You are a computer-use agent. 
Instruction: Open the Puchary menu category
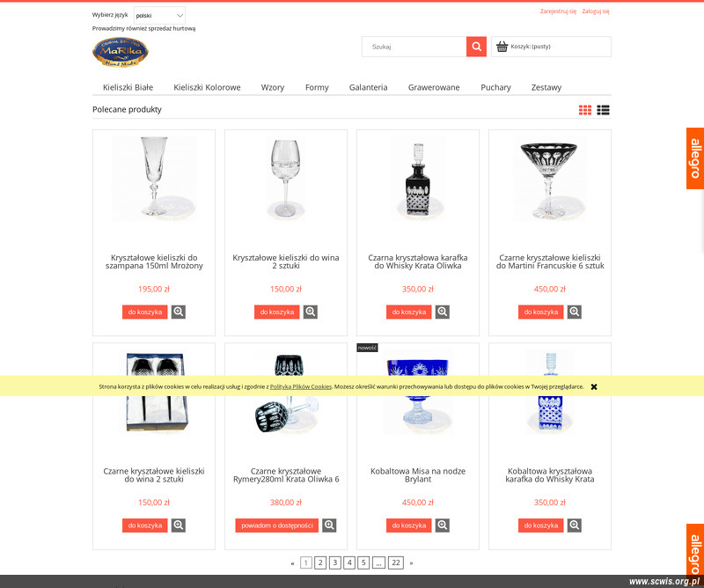point(495,87)
